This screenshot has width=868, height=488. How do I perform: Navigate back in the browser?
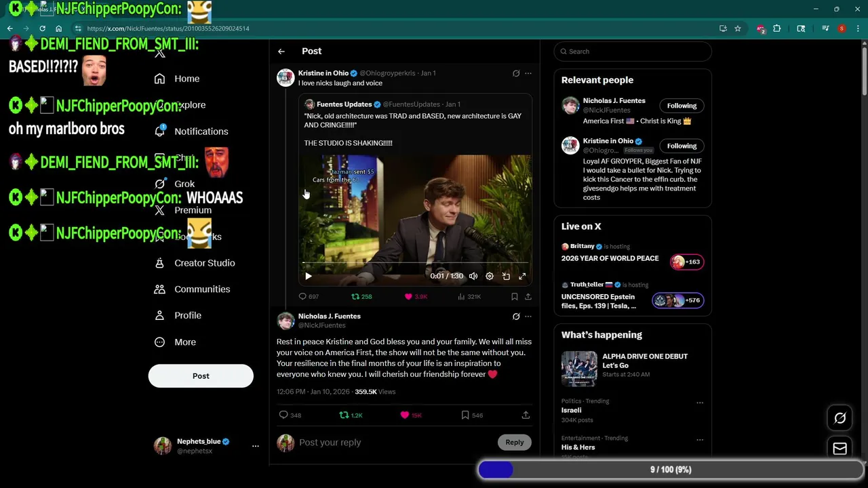click(x=10, y=28)
